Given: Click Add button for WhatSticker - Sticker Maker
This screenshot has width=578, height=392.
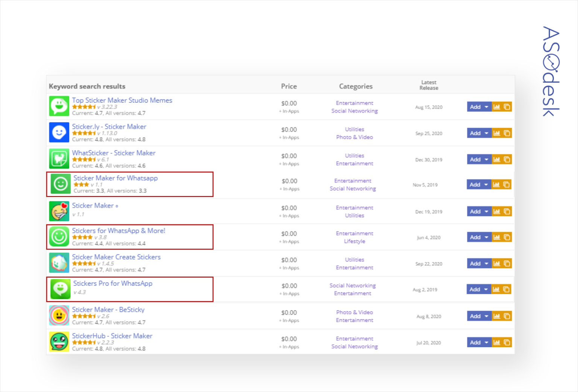Looking at the screenshot, I should click(475, 159).
